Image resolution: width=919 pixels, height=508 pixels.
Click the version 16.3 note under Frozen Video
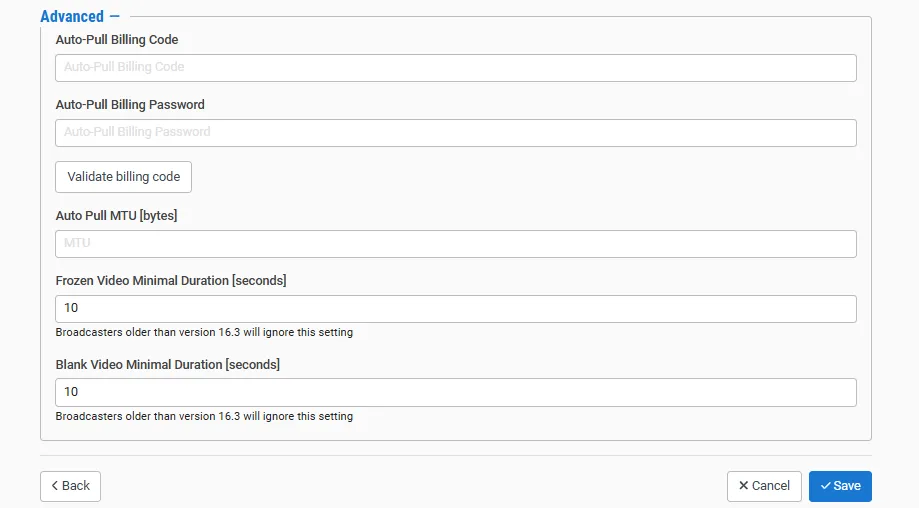click(204, 332)
